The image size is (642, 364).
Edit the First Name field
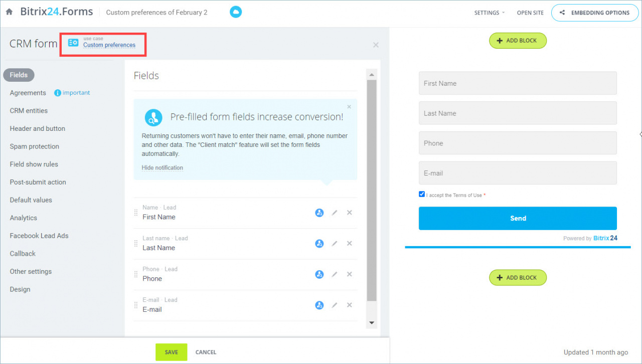tap(335, 213)
